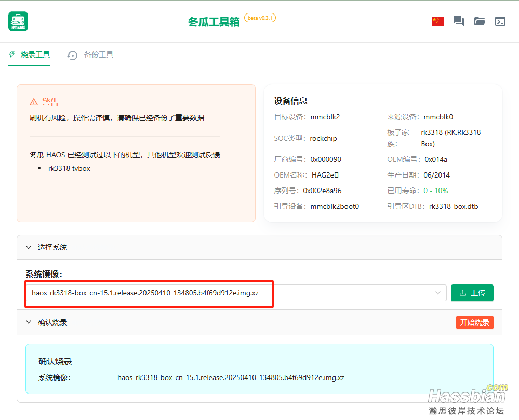The image size is (519, 420).
Task: Click the red 开始烧录 button
Action: point(475,322)
